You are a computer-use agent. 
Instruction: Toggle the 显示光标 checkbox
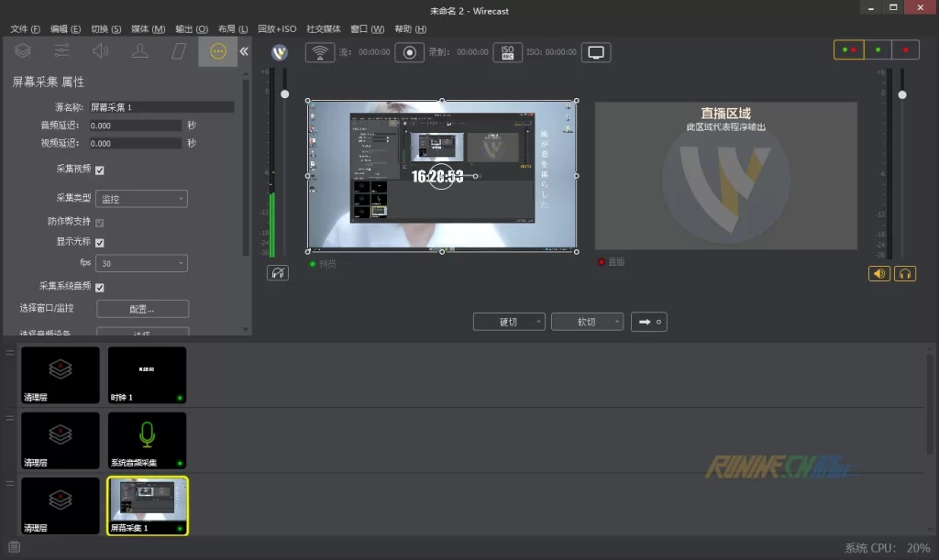(100, 243)
